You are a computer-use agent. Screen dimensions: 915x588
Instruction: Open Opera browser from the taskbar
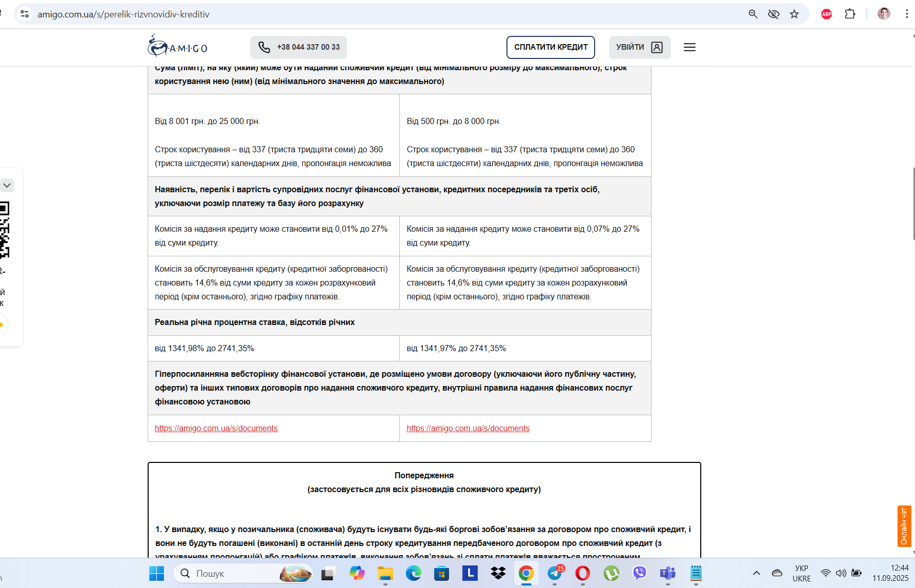[583, 573]
